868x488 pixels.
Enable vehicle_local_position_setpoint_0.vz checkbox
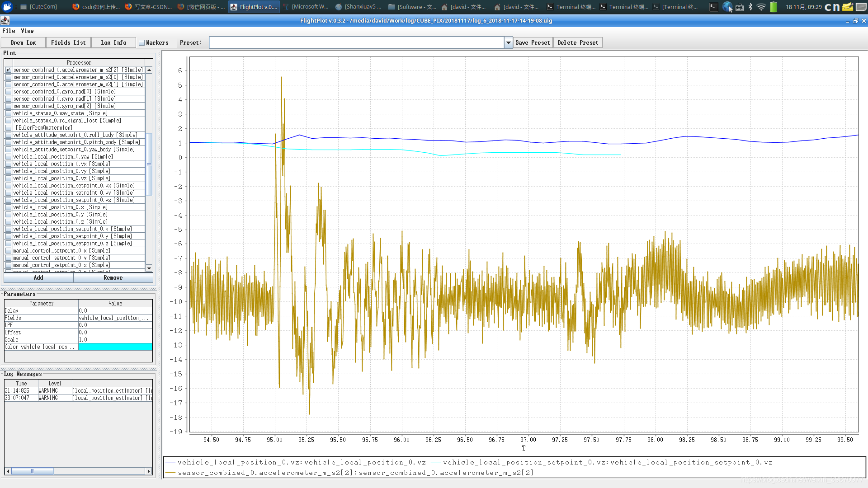coord(9,200)
